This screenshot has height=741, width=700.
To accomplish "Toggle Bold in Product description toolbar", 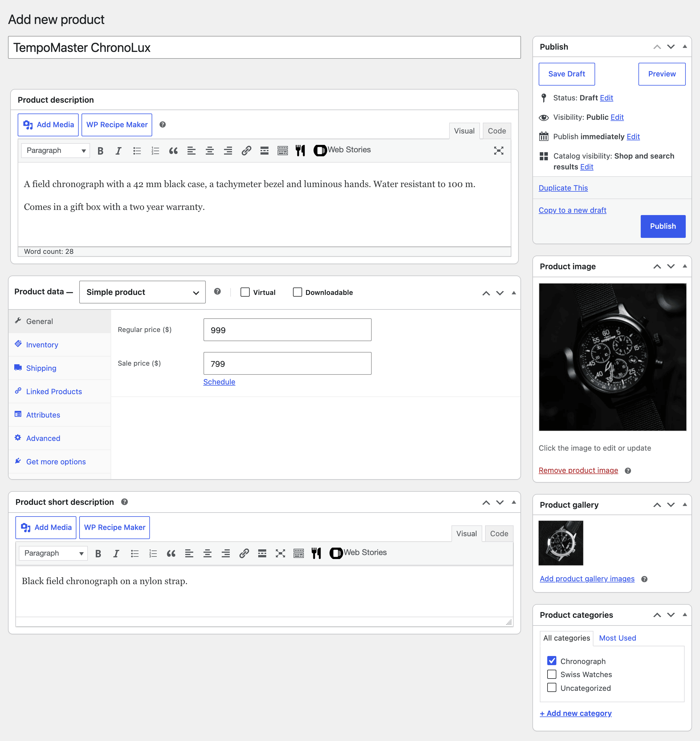I will point(100,151).
